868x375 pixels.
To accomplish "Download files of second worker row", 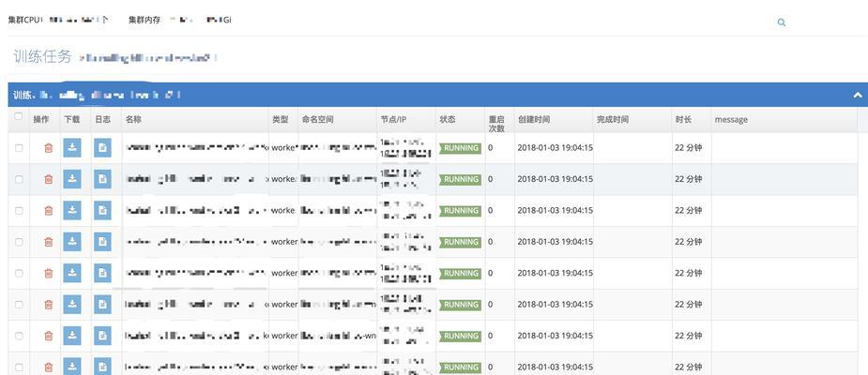I will (x=72, y=179).
